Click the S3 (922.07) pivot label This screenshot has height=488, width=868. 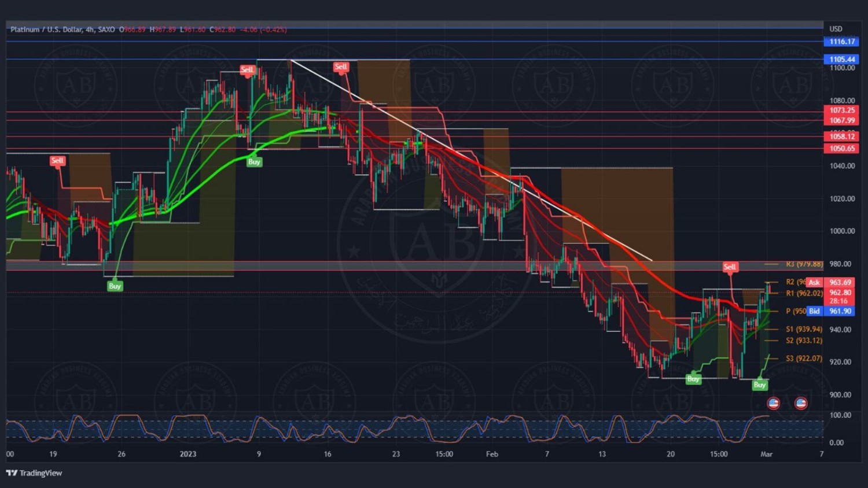804,358
